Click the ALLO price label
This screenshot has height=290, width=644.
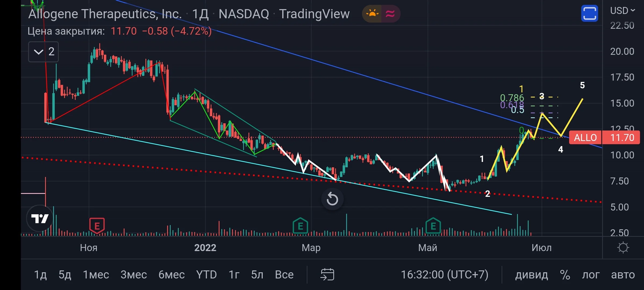coord(585,137)
